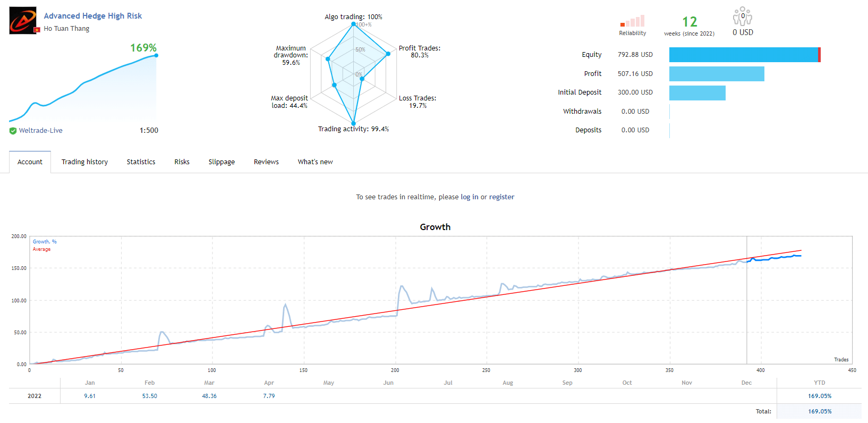
Task: Click the Advanced Hedge signal logo avatar
Action: 23,20
